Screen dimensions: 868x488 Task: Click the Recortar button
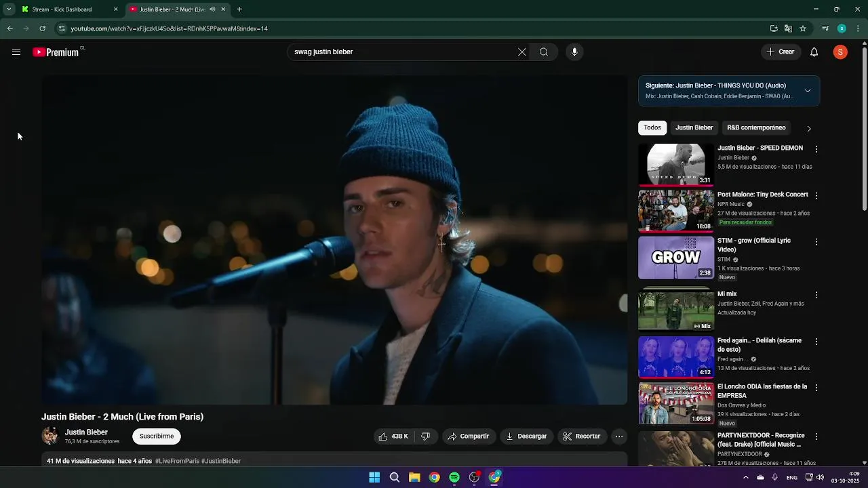(581, 436)
